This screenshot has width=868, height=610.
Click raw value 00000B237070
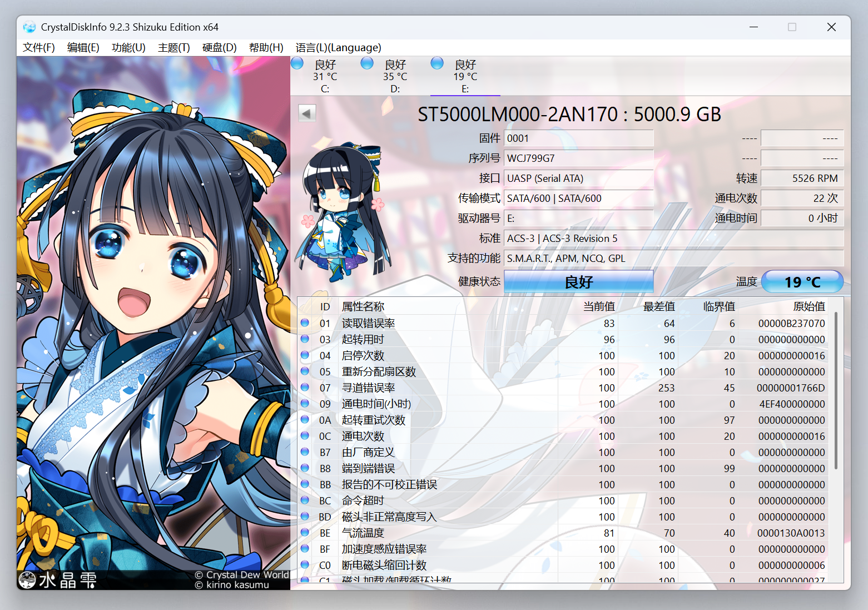[791, 323]
